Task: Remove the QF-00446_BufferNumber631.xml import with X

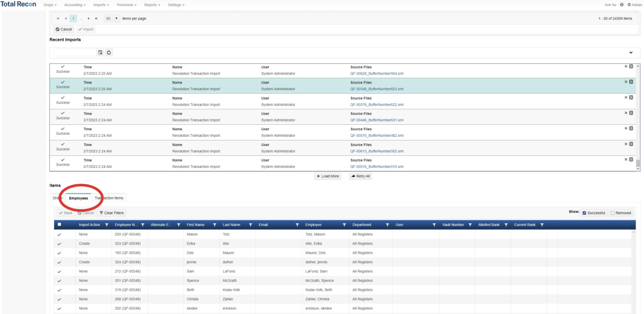Action: (626, 113)
